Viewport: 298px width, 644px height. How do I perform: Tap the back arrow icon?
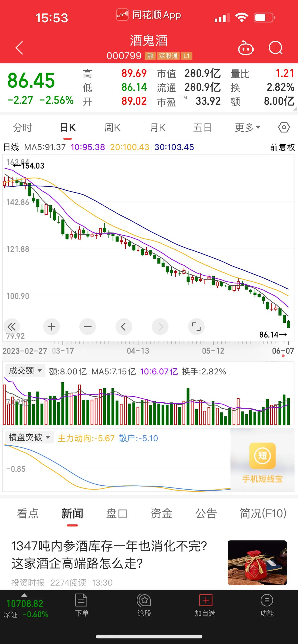(x=20, y=48)
